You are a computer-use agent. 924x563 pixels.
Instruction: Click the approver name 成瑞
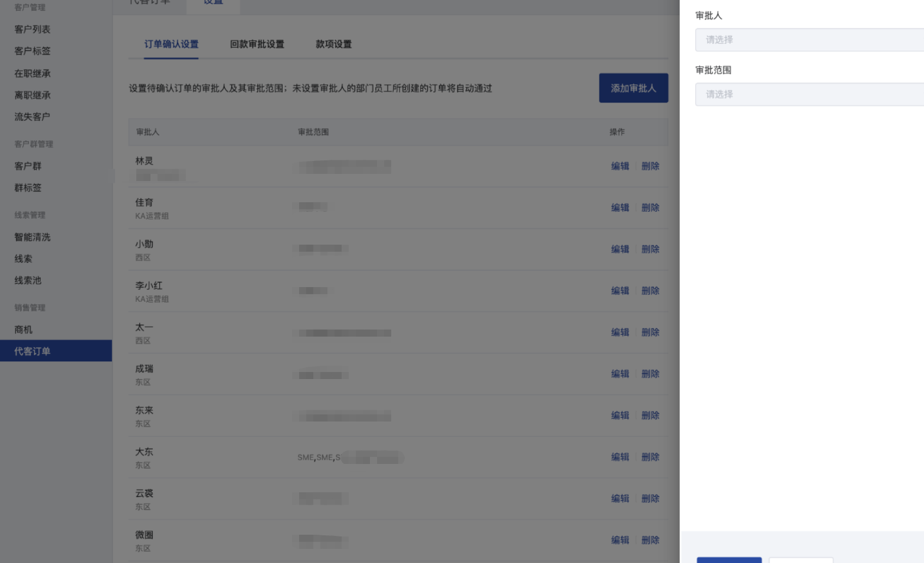point(144,368)
